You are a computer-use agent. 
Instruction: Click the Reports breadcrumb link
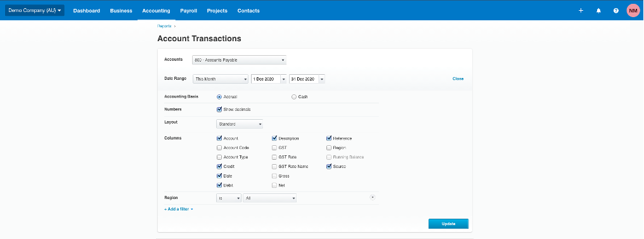(164, 26)
